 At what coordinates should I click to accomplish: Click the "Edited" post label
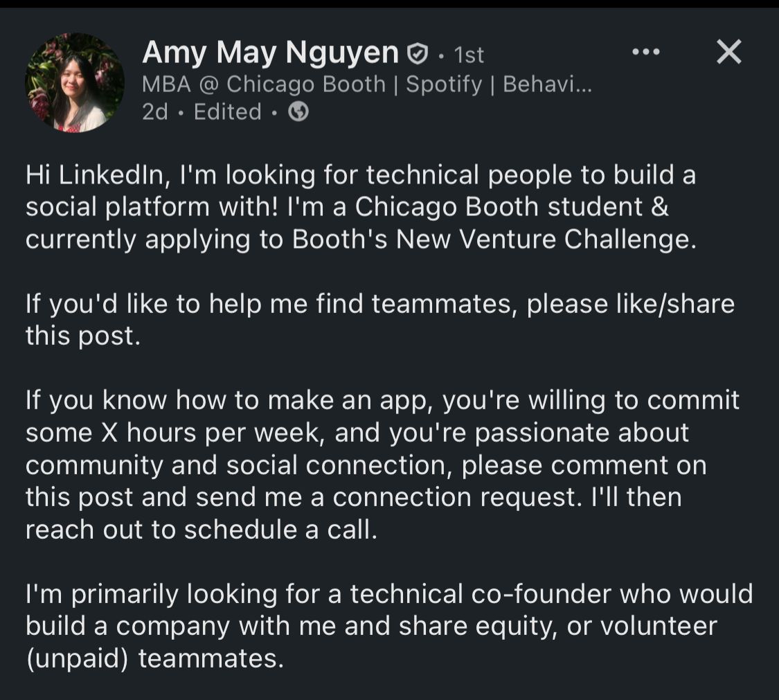227,111
